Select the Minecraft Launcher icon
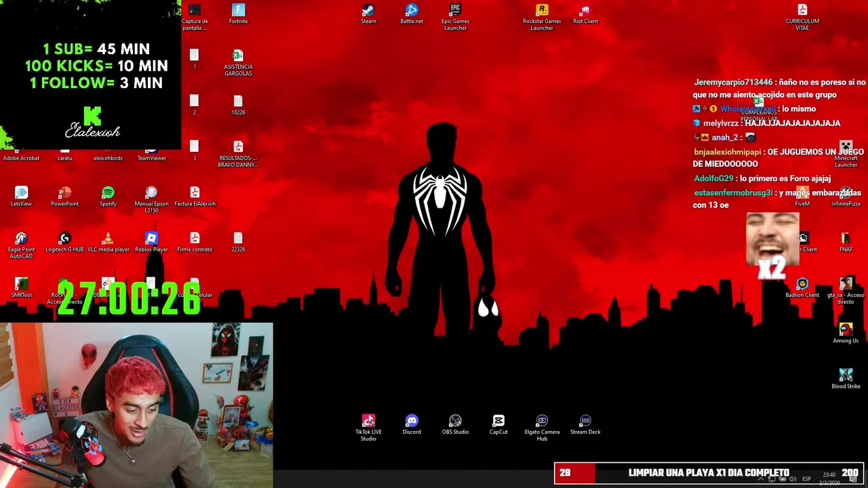This screenshot has width=868, height=488. [846, 155]
